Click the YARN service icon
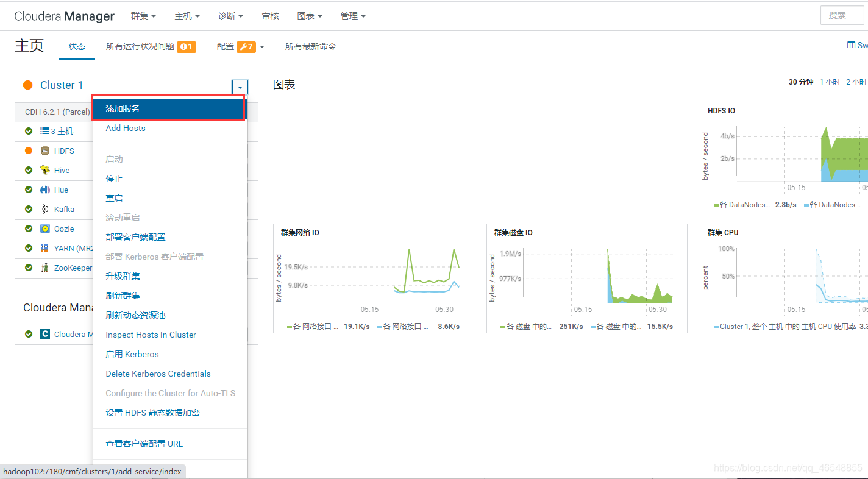This screenshot has height=479, width=868. click(x=44, y=248)
